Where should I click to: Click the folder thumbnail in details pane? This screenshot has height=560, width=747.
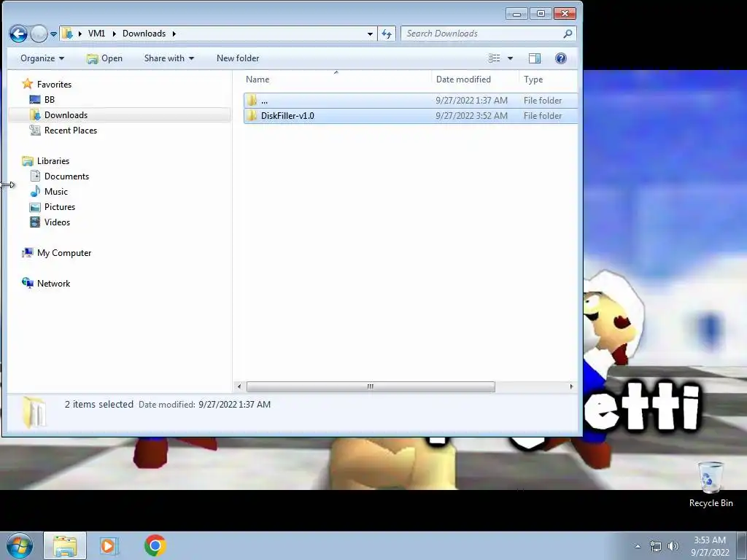[34, 411]
